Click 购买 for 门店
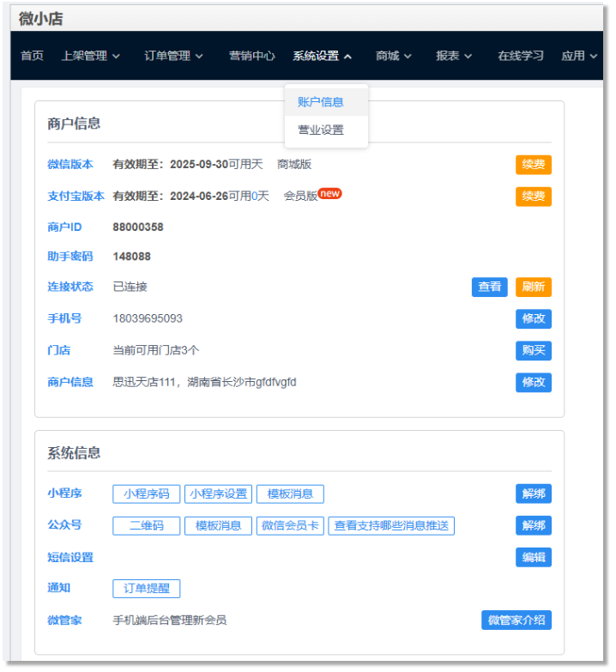The height and width of the screenshot is (672, 616). point(534,350)
